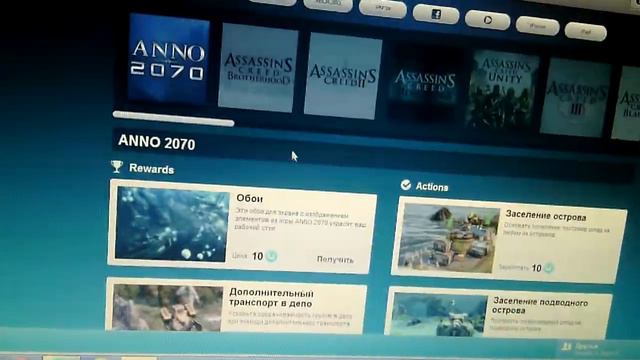Open Заселение острова action image
The image size is (640, 360).
point(449,239)
